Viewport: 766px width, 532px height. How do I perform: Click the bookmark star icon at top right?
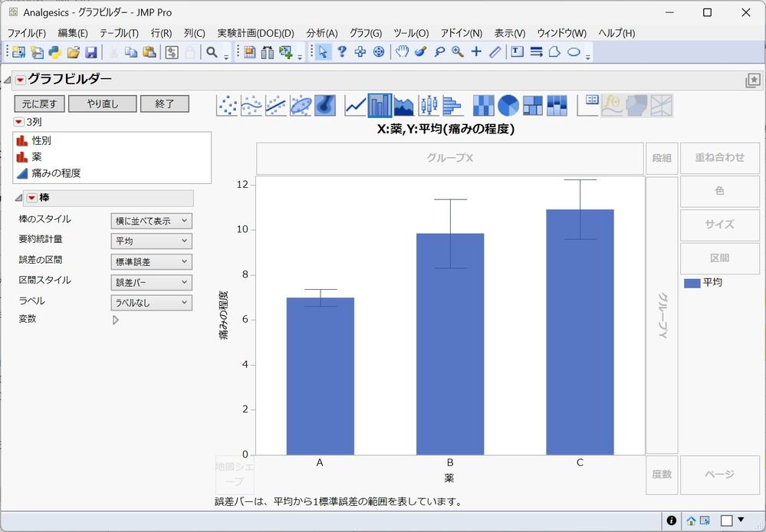coord(753,80)
